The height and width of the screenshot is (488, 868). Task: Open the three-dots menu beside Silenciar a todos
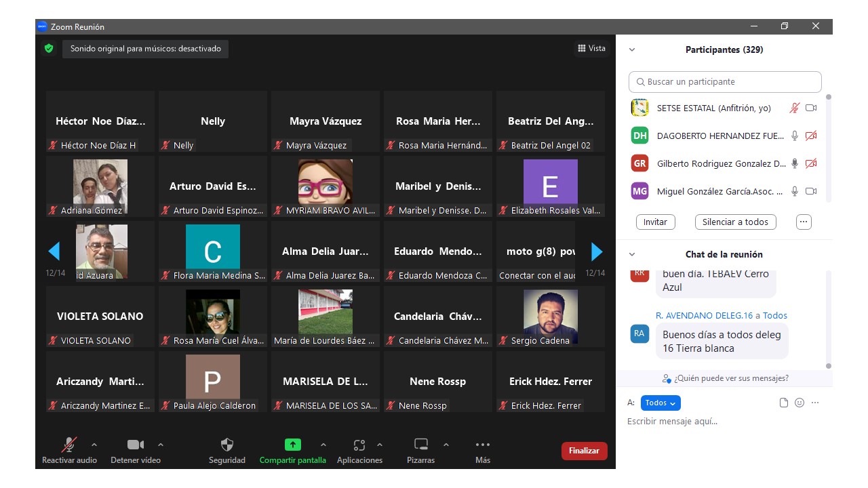(804, 222)
